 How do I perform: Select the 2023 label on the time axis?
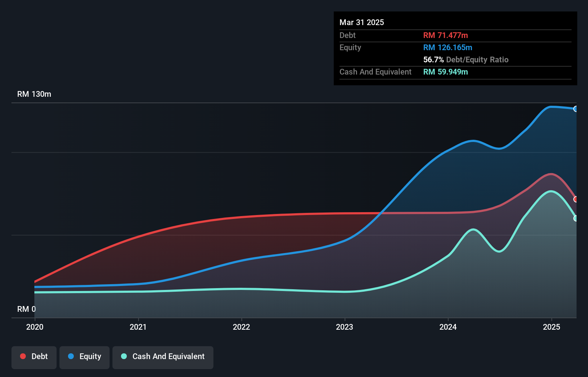344,327
